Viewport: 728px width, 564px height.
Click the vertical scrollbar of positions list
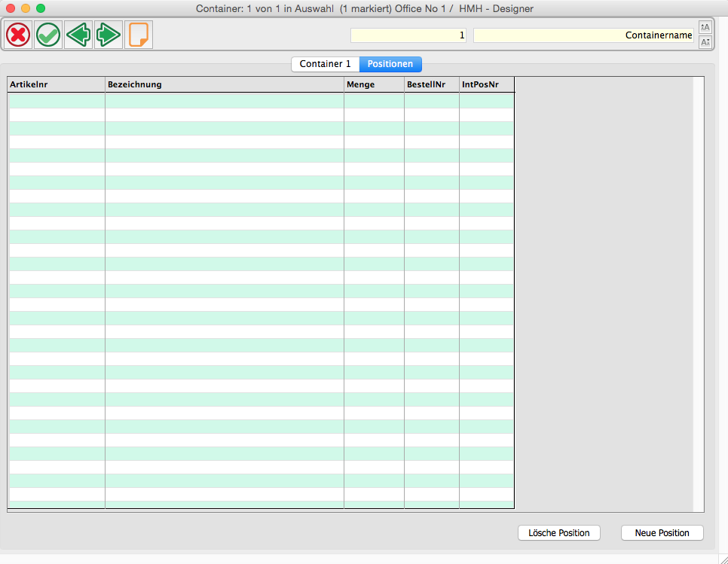pos(699,294)
